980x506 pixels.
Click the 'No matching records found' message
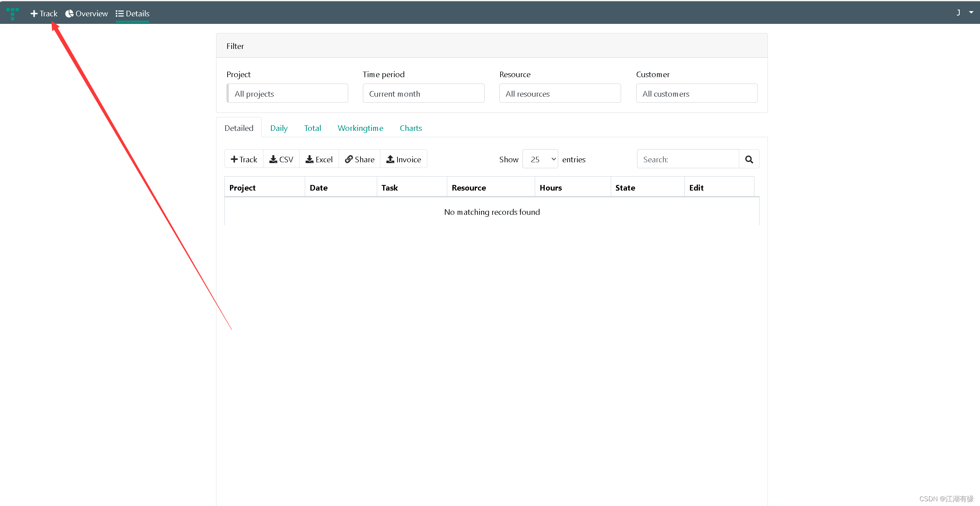492,212
